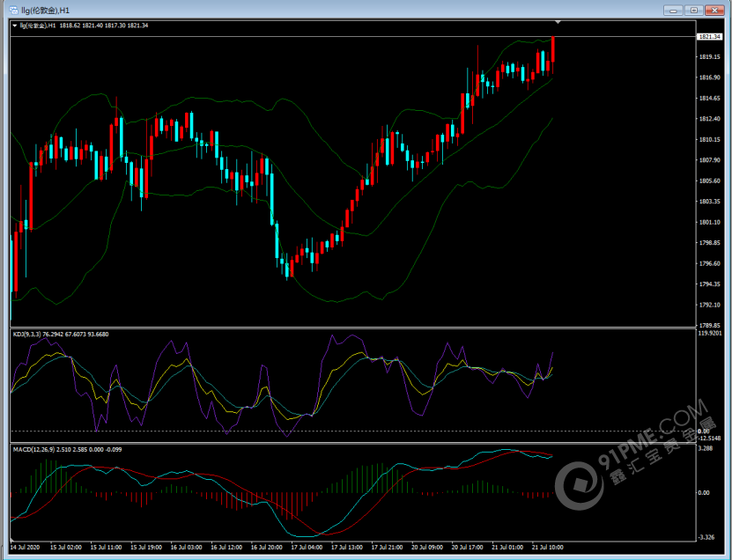The height and width of the screenshot is (560, 732).
Task: Click the MACD scale minimum -3.326
Action: tap(706, 537)
